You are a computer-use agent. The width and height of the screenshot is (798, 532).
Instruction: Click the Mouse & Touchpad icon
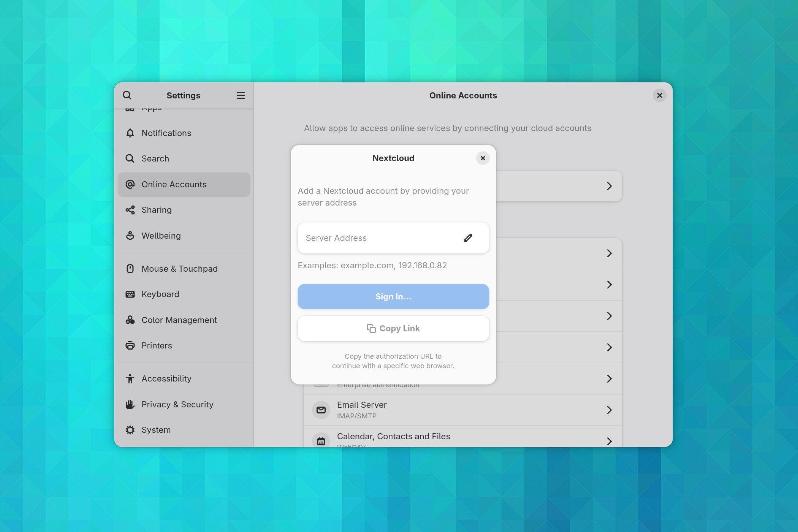coord(130,269)
